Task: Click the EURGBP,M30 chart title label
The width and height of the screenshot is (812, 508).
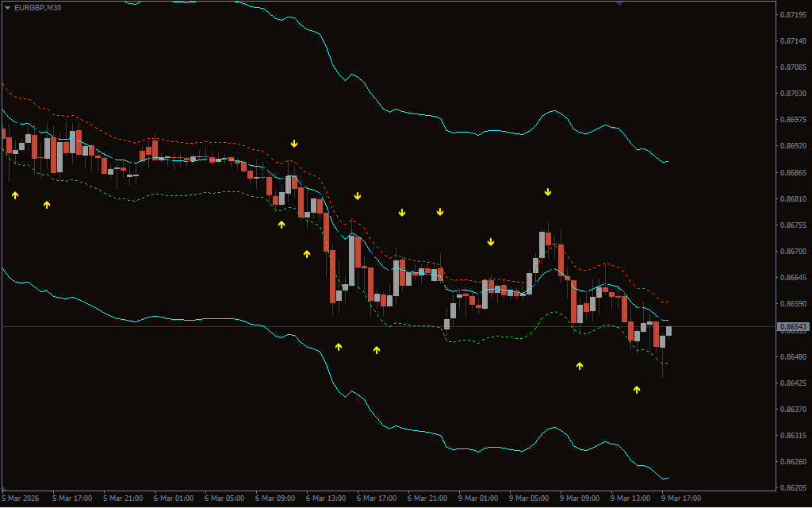Action: 38,7
